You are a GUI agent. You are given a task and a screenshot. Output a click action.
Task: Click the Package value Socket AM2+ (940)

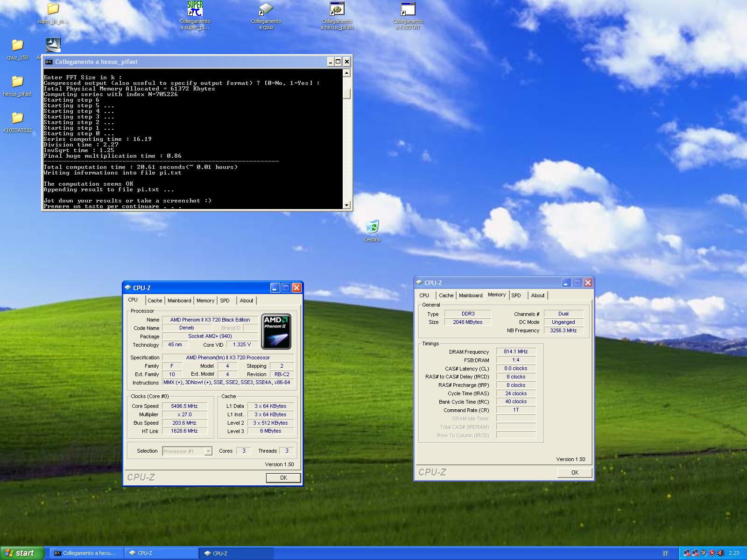210,336
